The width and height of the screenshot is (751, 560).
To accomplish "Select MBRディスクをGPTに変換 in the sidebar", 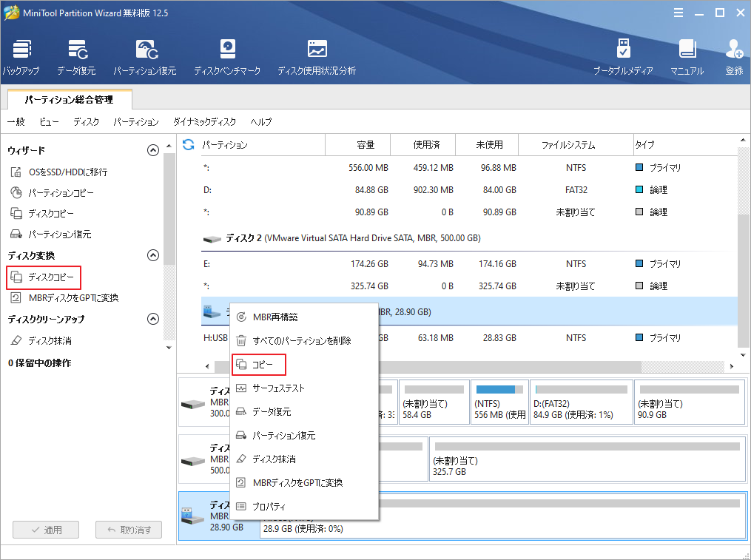I will 64,298.
